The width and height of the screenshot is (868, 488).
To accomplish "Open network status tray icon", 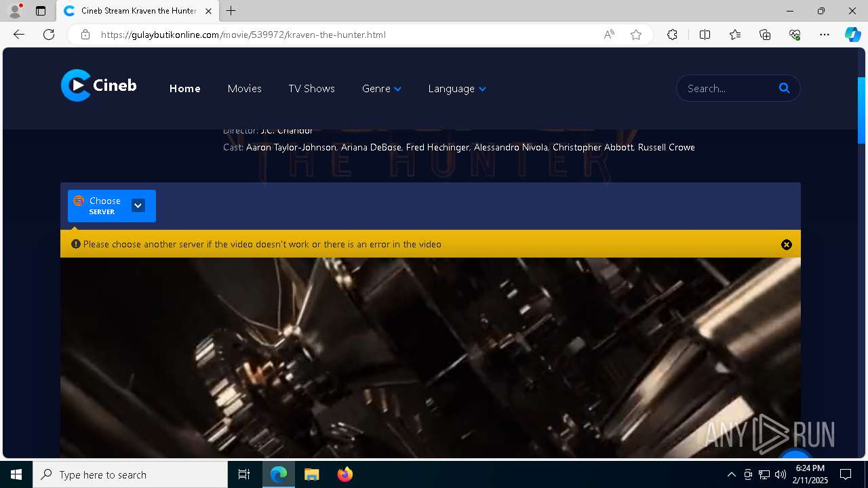I will coord(764,474).
